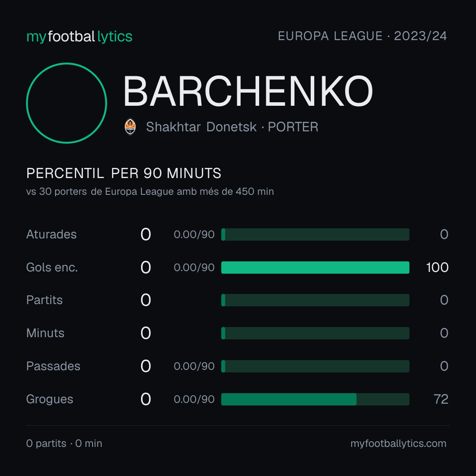Click the Aturades percentile bar
The image size is (476, 476).
(315, 234)
